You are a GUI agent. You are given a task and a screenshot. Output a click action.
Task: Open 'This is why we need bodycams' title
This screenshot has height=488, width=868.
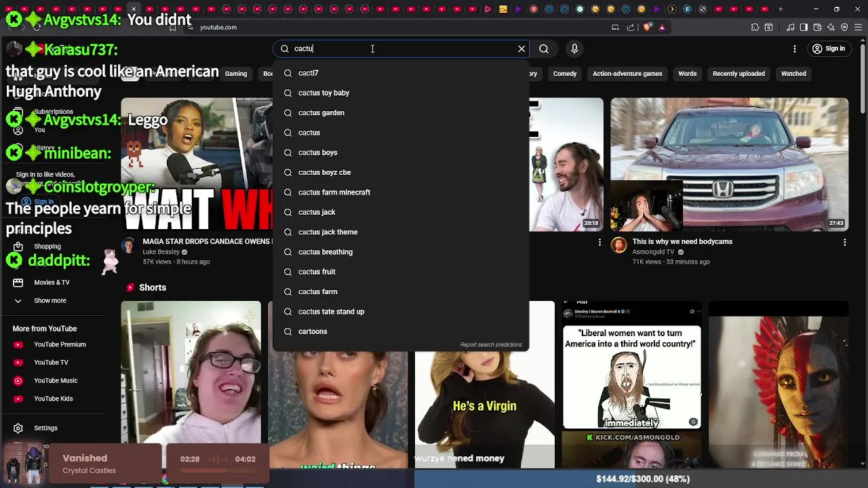682,242
